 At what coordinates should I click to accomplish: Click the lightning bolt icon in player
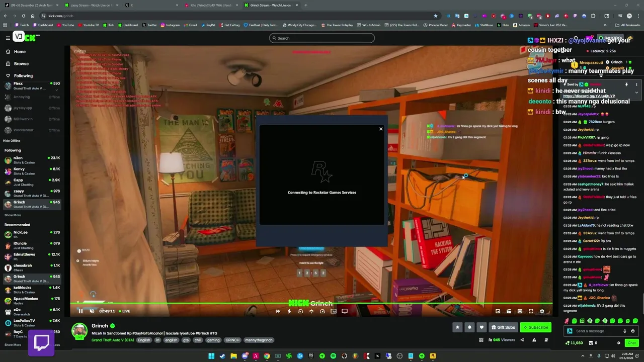pyautogui.click(x=289, y=311)
